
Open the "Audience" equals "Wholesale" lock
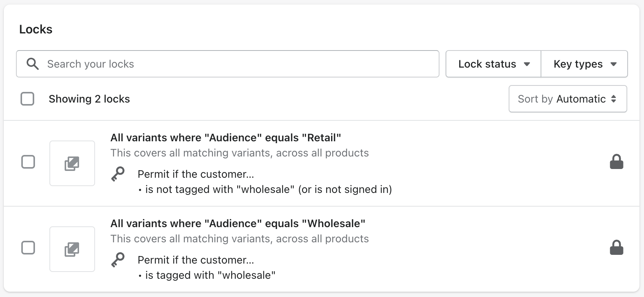(x=238, y=223)
